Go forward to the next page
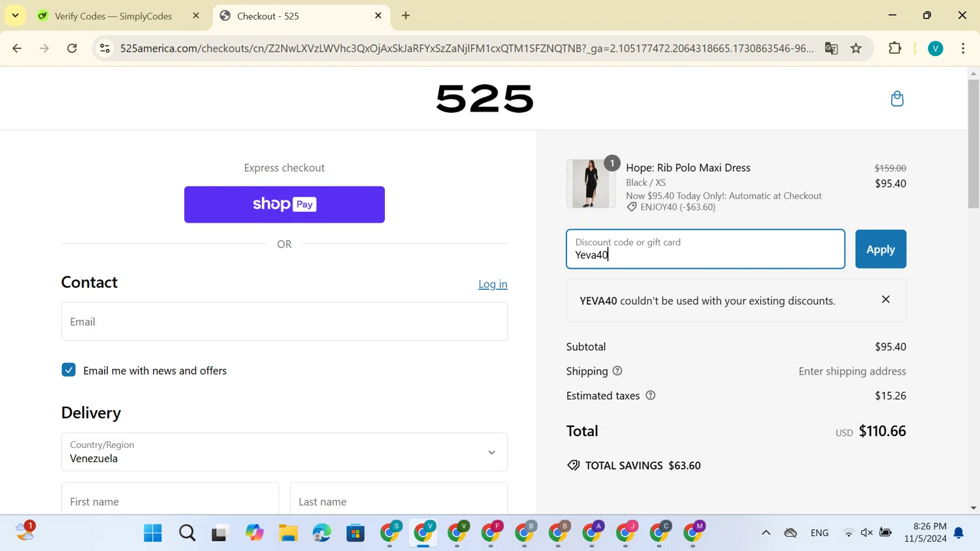The height and width of the screenshot is (551, 980). [44, 48]
